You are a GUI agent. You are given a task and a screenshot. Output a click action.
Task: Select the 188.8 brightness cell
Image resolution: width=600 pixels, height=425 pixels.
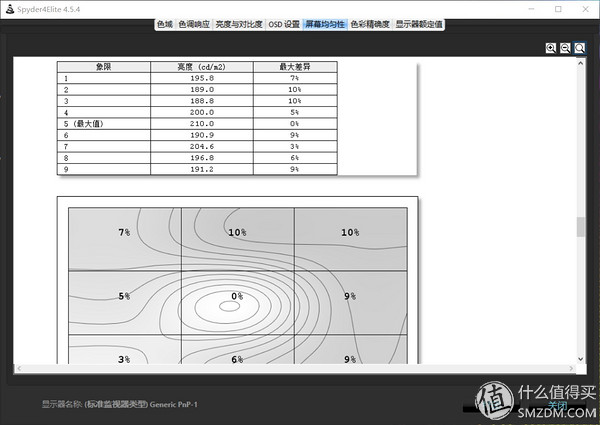tap(202, 101)
